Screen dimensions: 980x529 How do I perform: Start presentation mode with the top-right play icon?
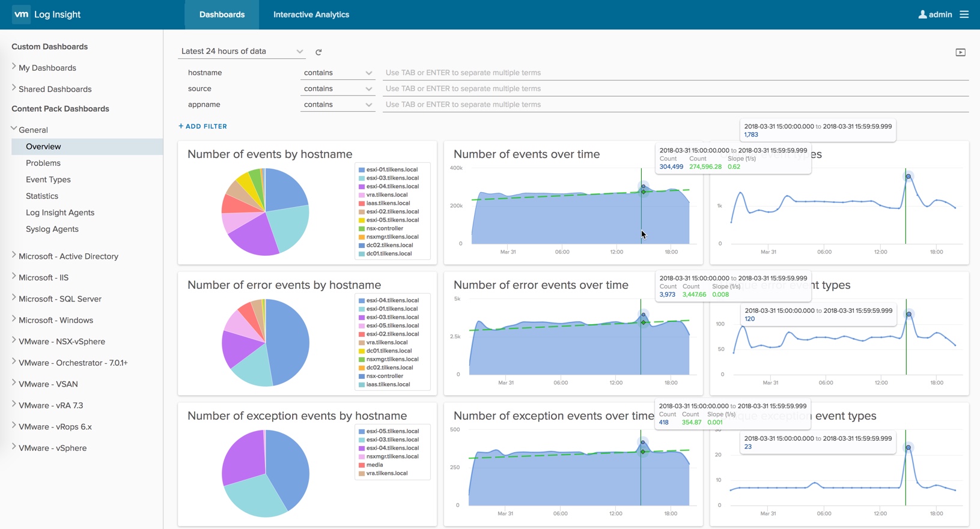960,52
